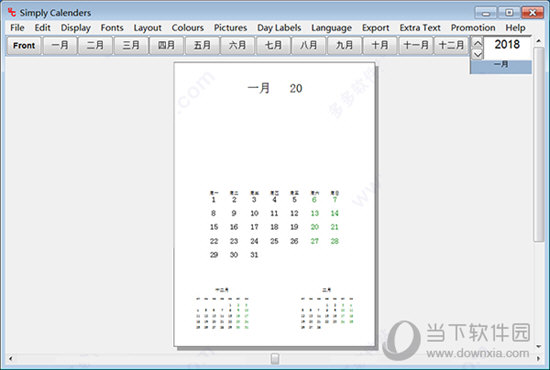Click green date 7 in the calendar

335,200
